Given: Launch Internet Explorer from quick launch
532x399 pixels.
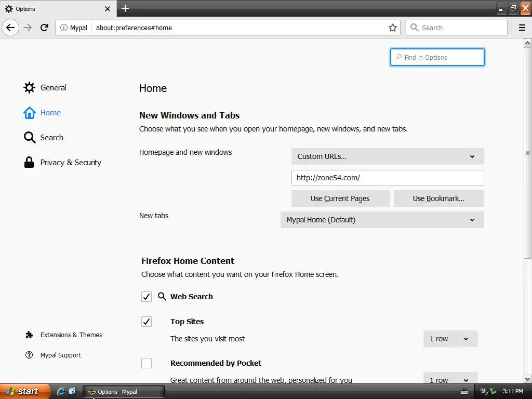Looking at the screenshot, I should tap(61, 391).
